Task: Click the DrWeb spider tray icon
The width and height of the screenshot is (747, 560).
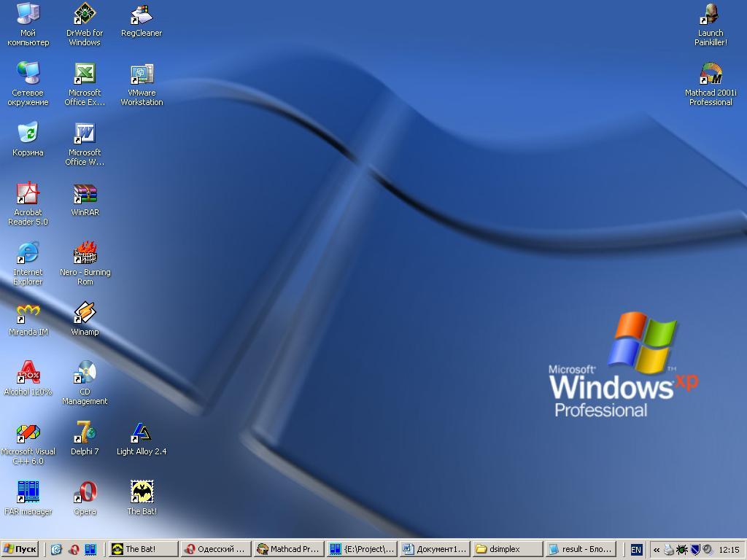Action: [682, 550]
